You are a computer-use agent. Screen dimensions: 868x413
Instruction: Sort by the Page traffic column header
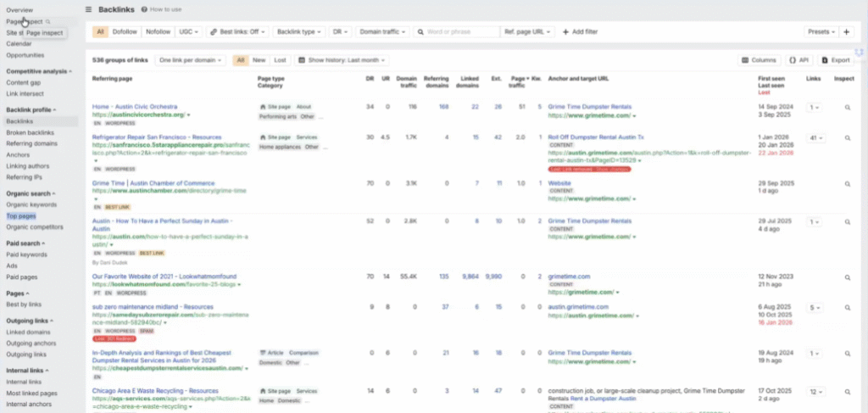tap(516, 81)
